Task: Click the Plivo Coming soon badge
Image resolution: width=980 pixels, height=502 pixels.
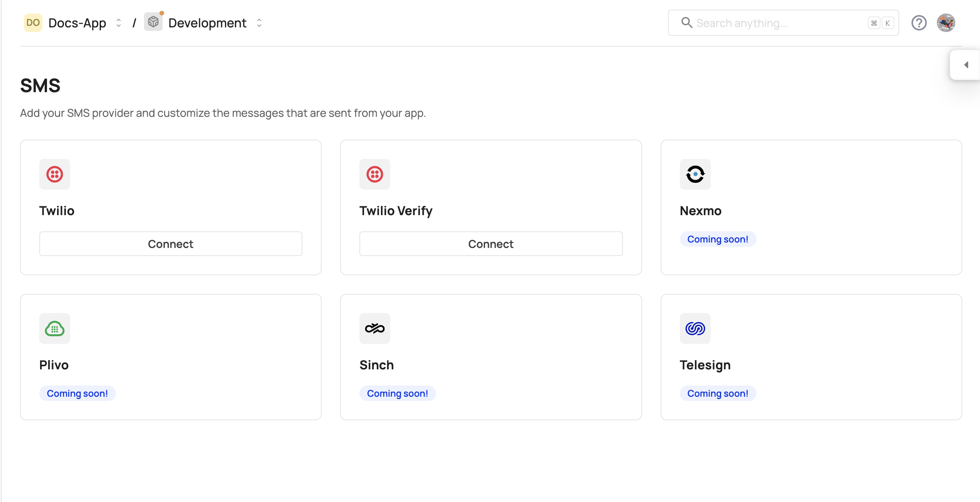Action: [77, 393]
